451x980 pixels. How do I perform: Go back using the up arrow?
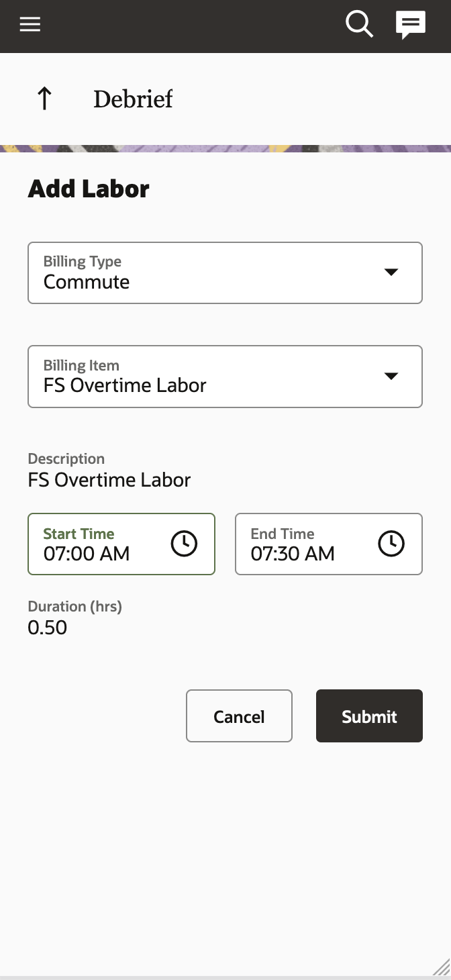(44, 99)
